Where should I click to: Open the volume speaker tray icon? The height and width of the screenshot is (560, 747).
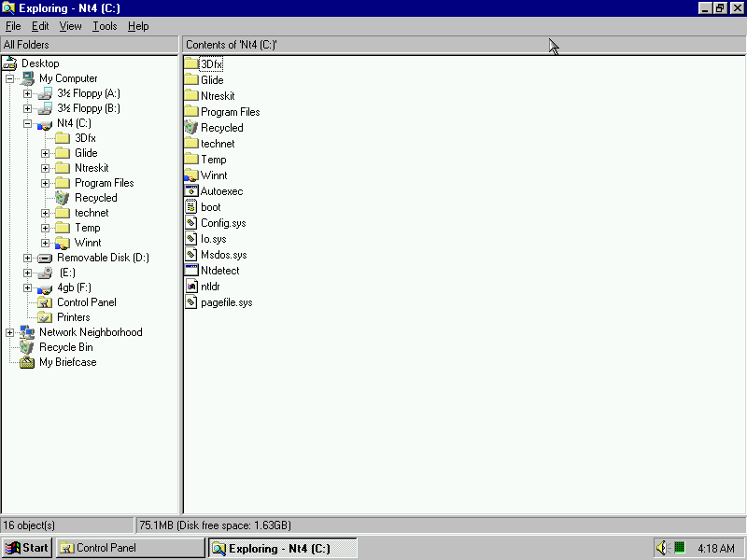point(662,548)
